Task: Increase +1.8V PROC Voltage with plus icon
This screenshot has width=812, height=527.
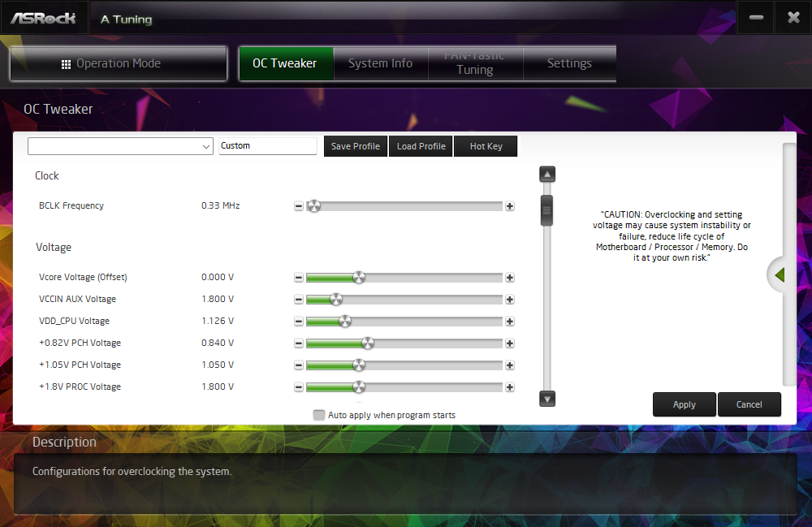Action: tap(510, 387)
